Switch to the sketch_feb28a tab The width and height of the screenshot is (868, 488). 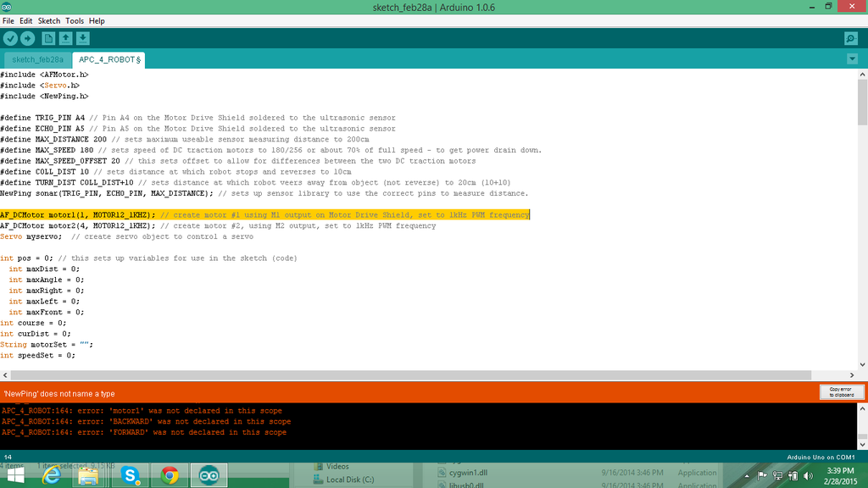point(37,59)
